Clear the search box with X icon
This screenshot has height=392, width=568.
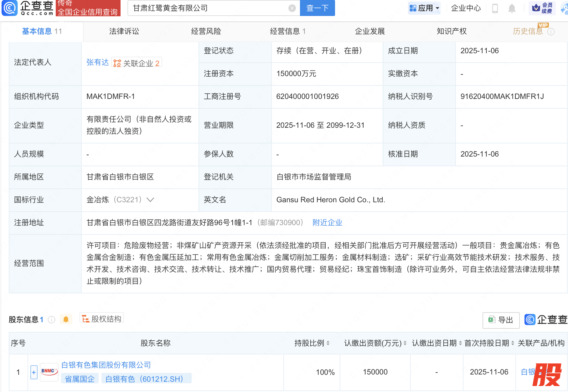pos(292,8)
